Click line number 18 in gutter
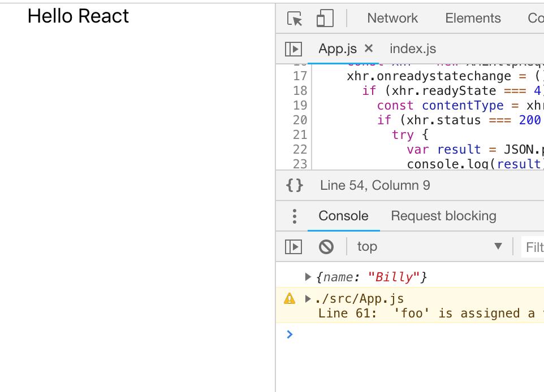Image resolution: width=544 pixels, height=392 pixels. (300, 90)
